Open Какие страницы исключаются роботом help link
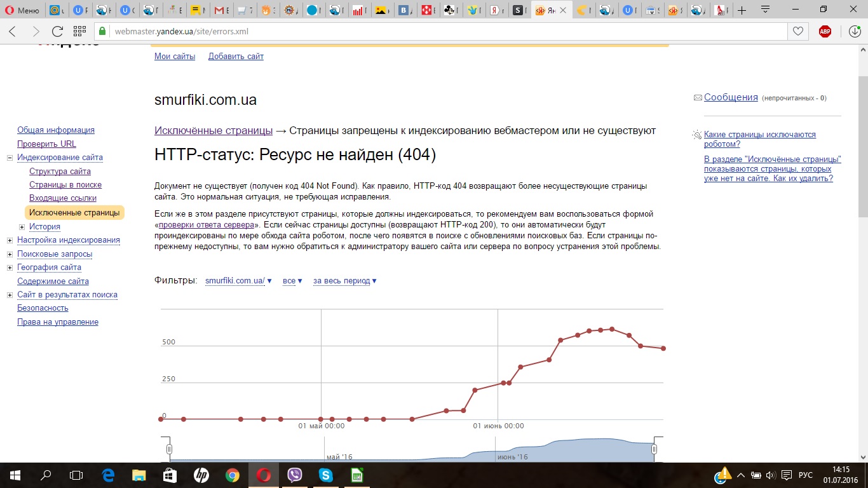The image size is (868, 488). 760,139
